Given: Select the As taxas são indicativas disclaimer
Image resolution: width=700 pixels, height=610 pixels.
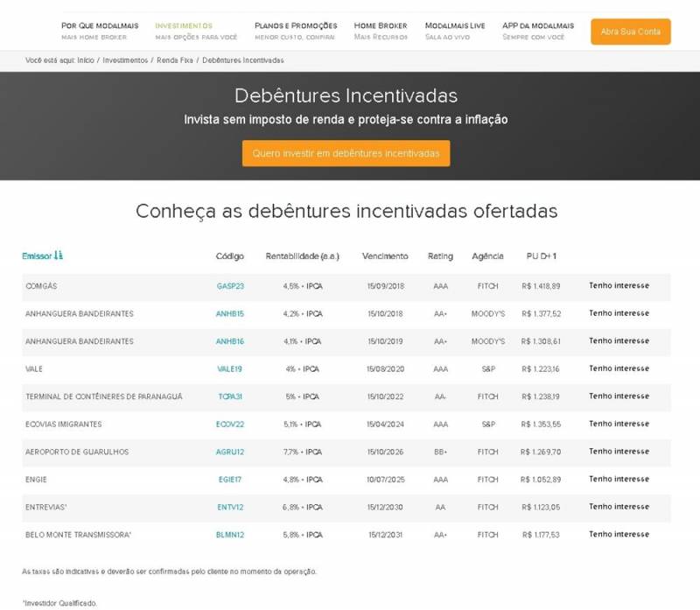Looking at the screenshot, I should (x=169, y=571).
